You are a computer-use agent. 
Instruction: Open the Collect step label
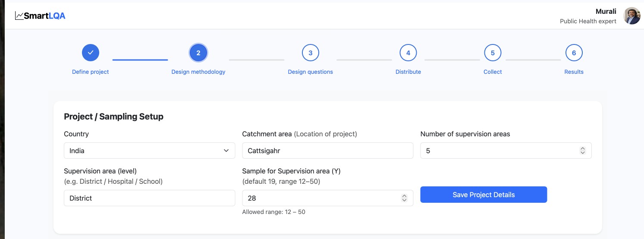pyautogui.click(x=493, y=72)
